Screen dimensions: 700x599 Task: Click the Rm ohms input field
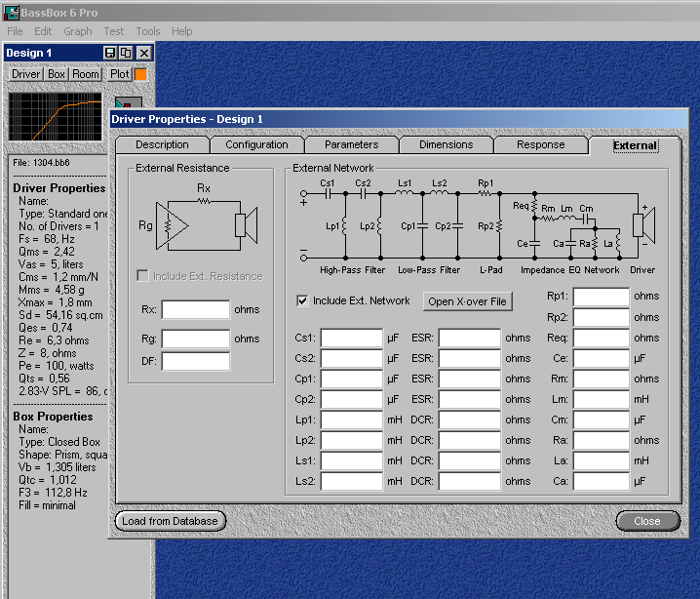[x=602, y=379]
